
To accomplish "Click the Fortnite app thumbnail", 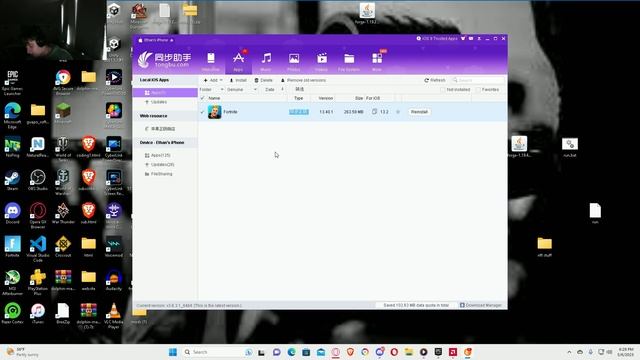I will tap(215, 112).
